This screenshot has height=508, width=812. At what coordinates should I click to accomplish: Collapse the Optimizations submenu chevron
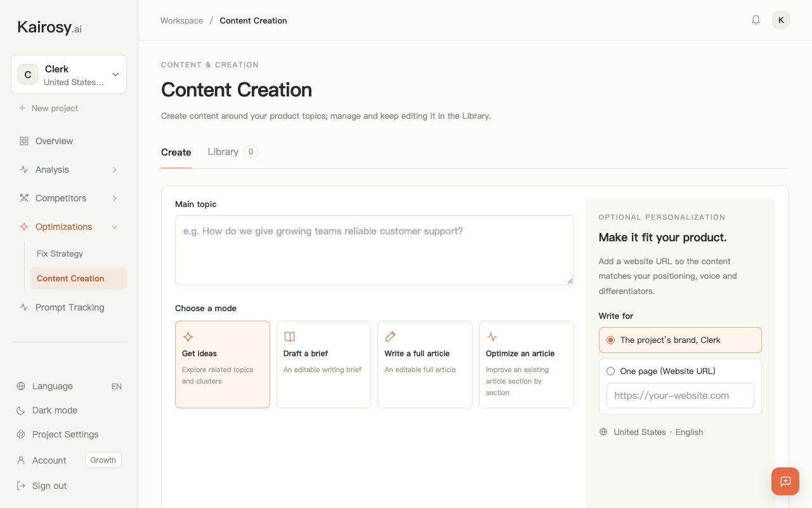[115, 227]
